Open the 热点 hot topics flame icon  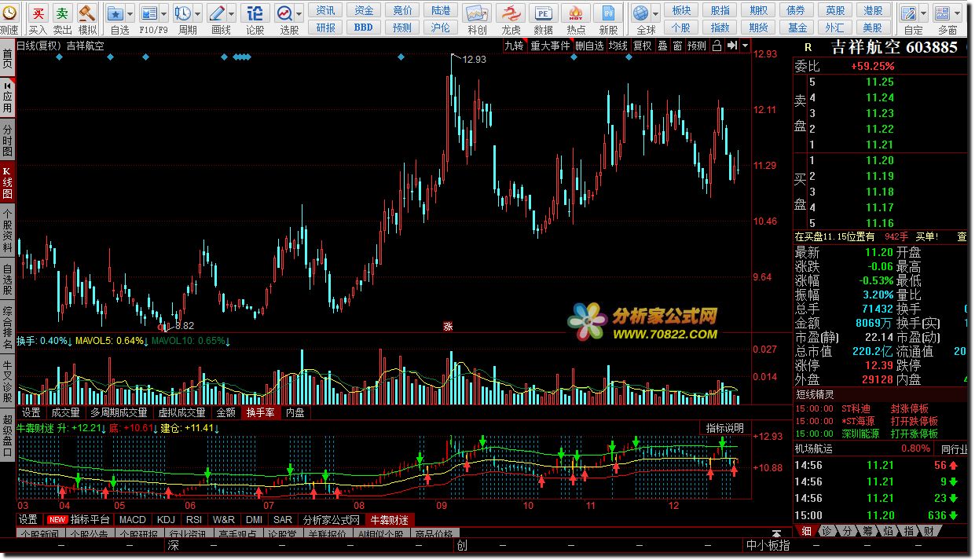pyautogui.click(x=576, y=13)
